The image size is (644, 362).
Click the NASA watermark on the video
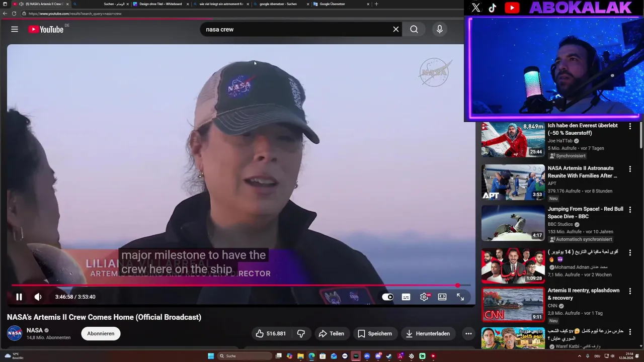pos(434,72)
